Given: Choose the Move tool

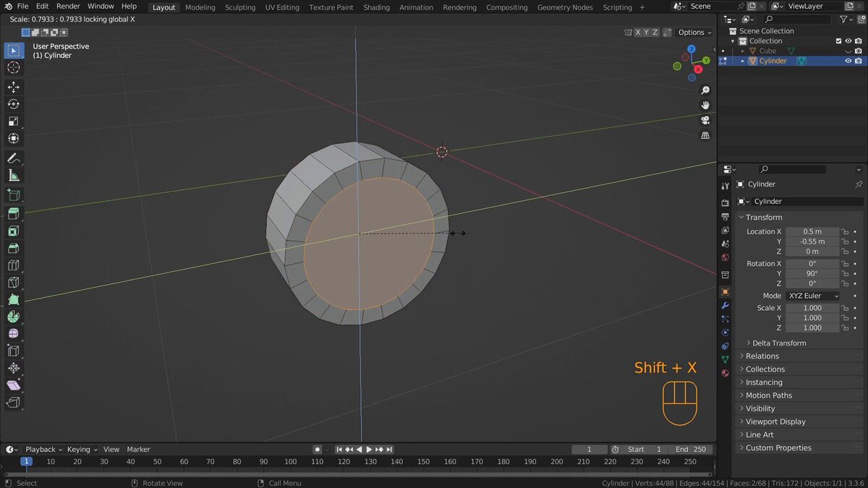Looking at the screenshot, I should 14,87.
